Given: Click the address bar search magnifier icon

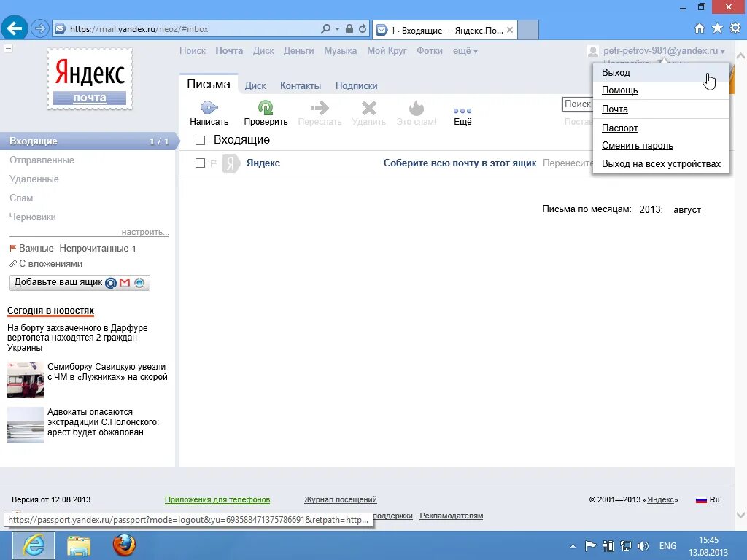Looking at the screenshot, I should point(326,28).
